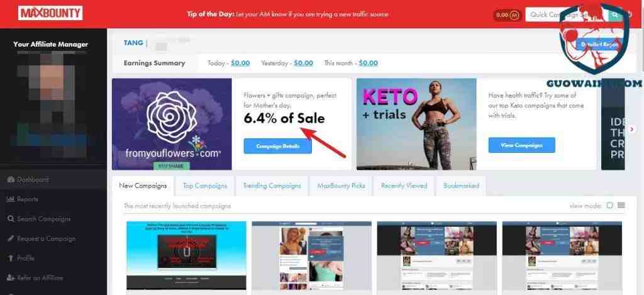Advance the promo carousel with the right arrow
This screenshot has width=644, height=295.
[x=631, y=130]
